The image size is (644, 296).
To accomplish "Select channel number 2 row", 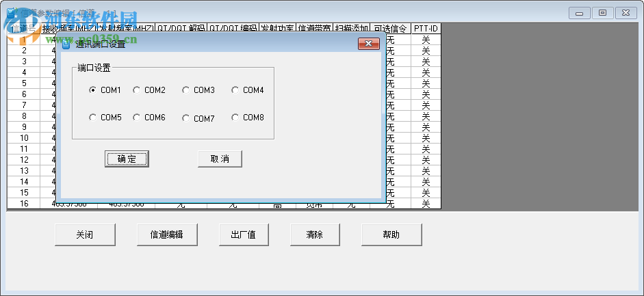I will 24,51.
